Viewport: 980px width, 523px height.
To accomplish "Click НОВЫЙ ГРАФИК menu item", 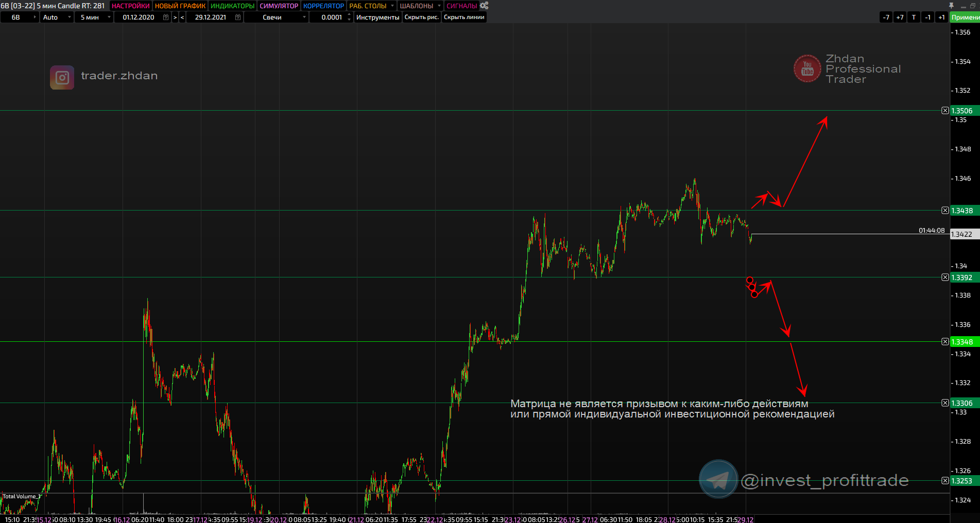I will coord(180,6).
